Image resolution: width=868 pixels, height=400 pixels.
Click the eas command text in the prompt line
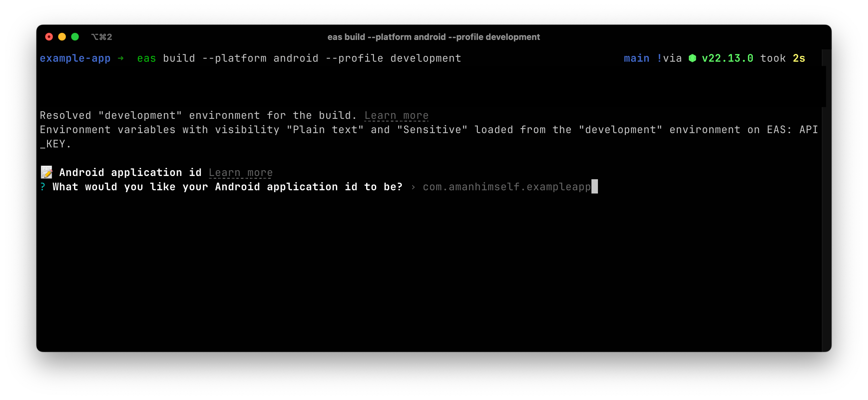[x=146, y=58]
